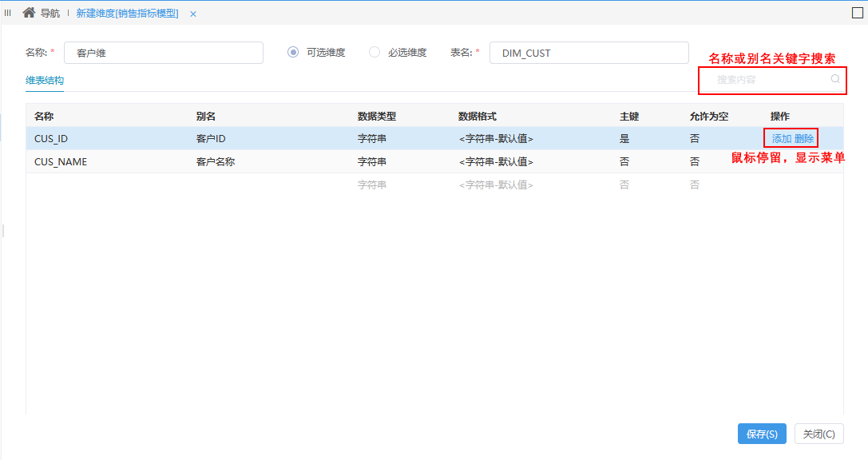This screenshot has height=460, width=868.
Task: Toggle the sidebar menu lines icon
Action: [8, 13]
